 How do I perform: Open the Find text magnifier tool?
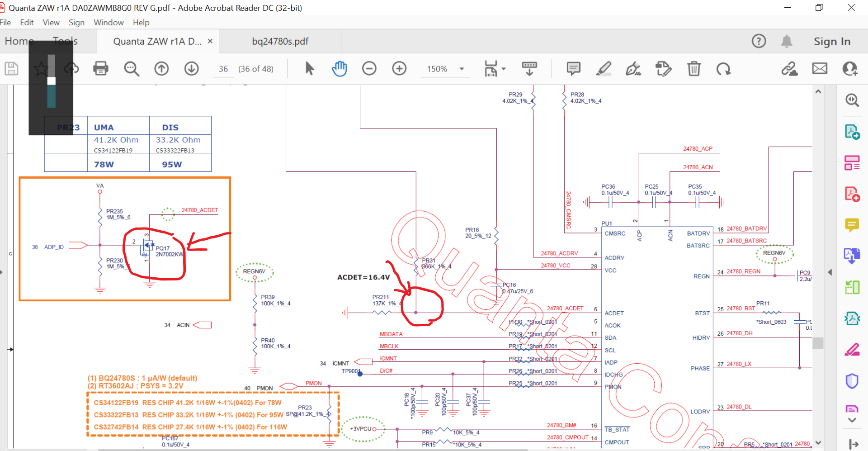coord(132,69)
